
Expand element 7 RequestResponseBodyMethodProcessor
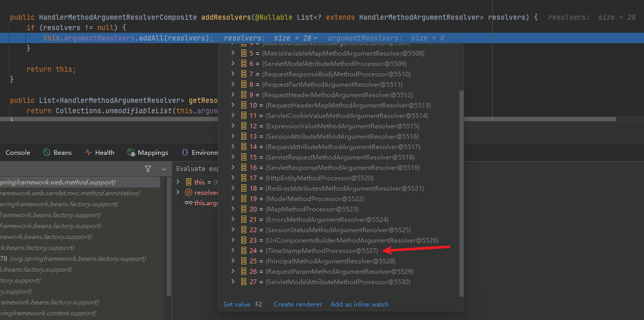[x=233, y=74]
